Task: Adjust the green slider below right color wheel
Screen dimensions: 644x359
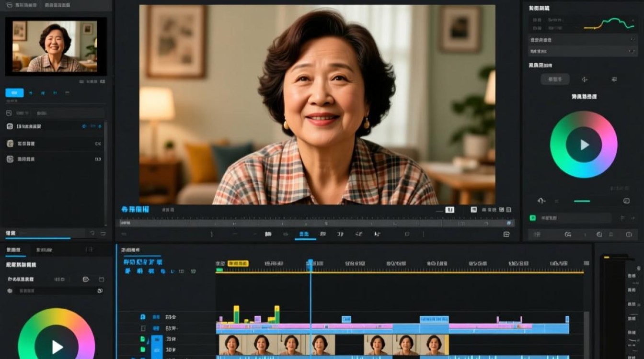Action: (x=582, y=201)
